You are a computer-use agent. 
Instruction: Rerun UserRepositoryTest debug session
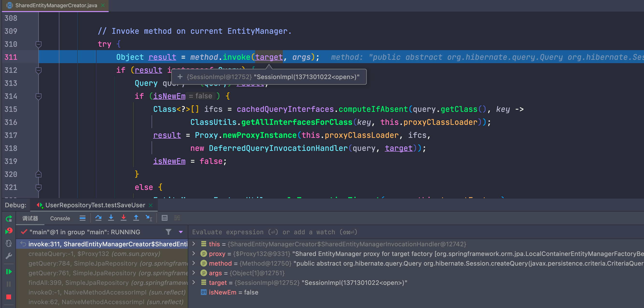tap(9, 219)
